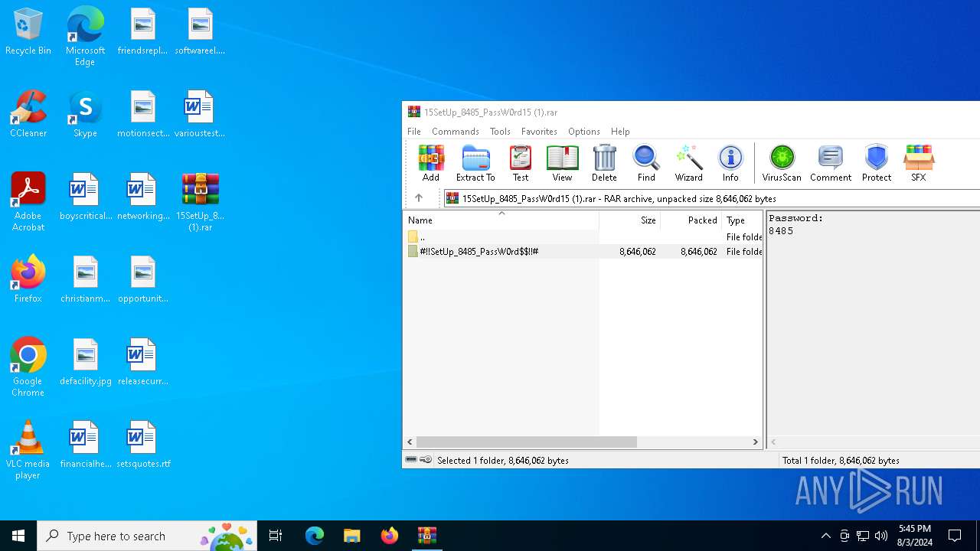Screen dimensions: 980x551
Task: Click the volume icon in system tray
Action: pyautogui.click(x=881, y=536)
